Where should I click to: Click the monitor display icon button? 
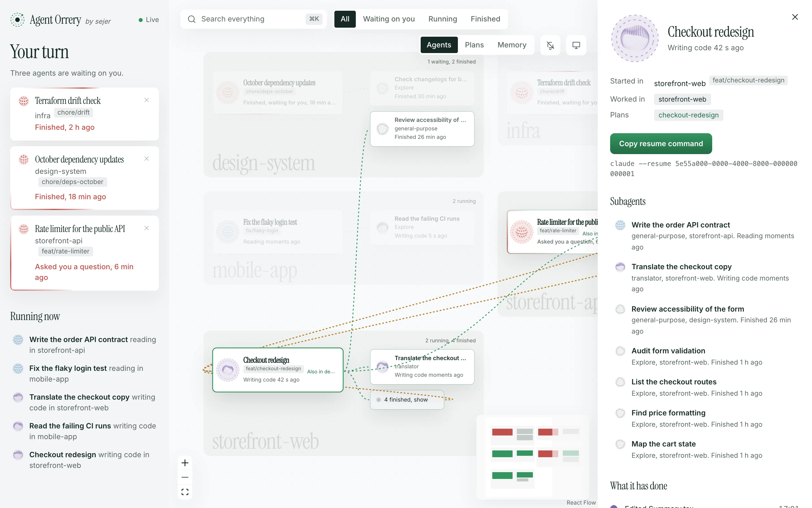(576, 45)
